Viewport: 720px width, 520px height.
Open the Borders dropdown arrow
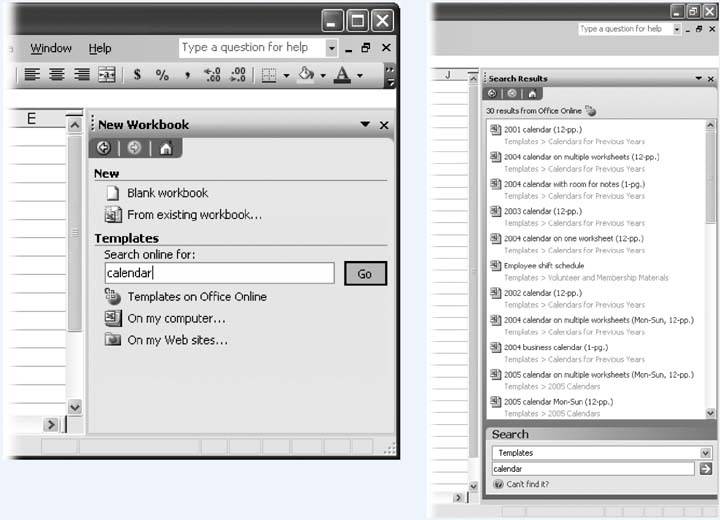(286, 75)
